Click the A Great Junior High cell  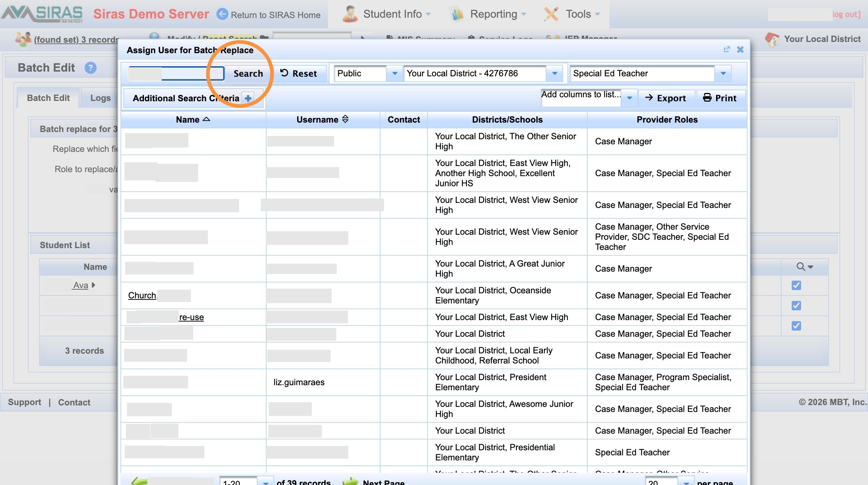click(x=507, y=269)
